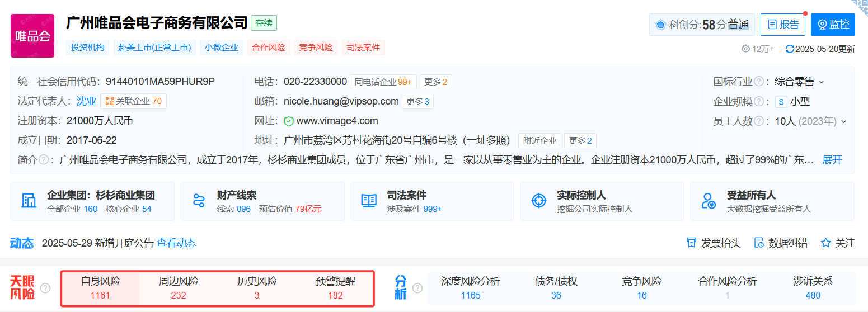Click 同电话企业 99+ button
This screenshot has width=868, height=312.
pyautogui.click(x=383, y=82)
